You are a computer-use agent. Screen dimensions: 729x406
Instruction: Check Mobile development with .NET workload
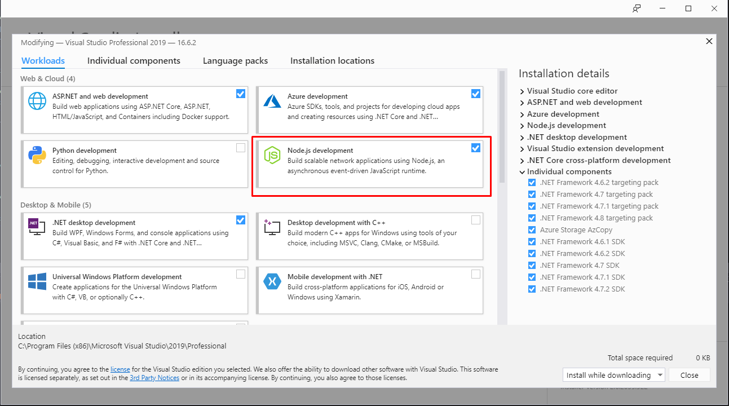pyautogui.click(x=476, y=274)
